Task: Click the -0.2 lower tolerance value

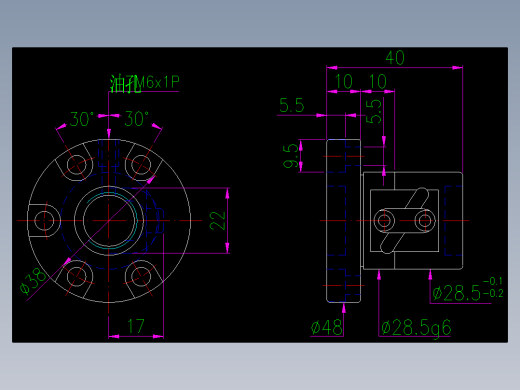Action: tap(493, 293)
